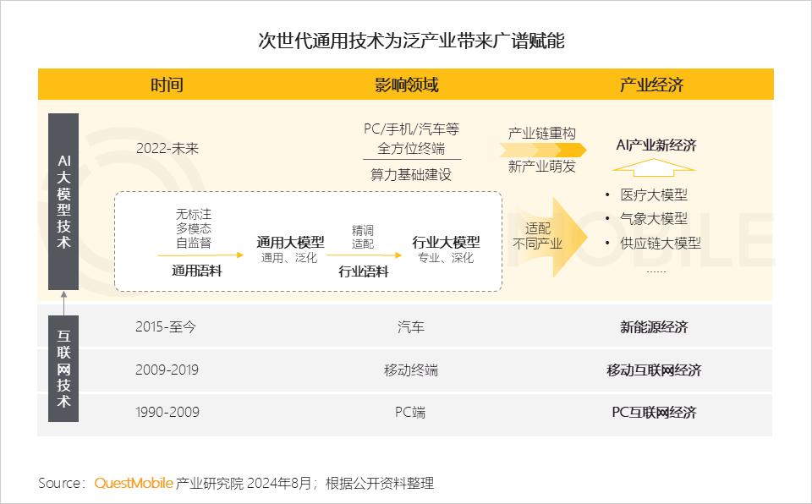
Task: Click the 移动互联网经济 cell
Action: [654, 370]
